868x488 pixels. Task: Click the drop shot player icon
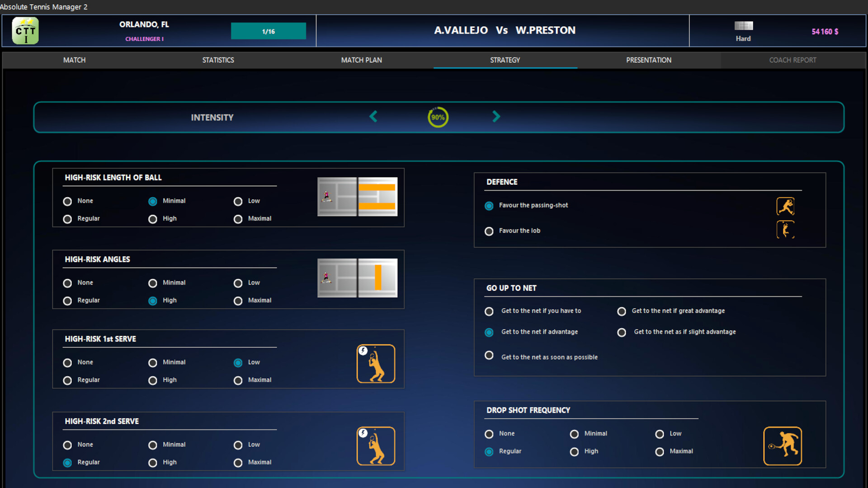pyautogui.click(x=783, y=446)
